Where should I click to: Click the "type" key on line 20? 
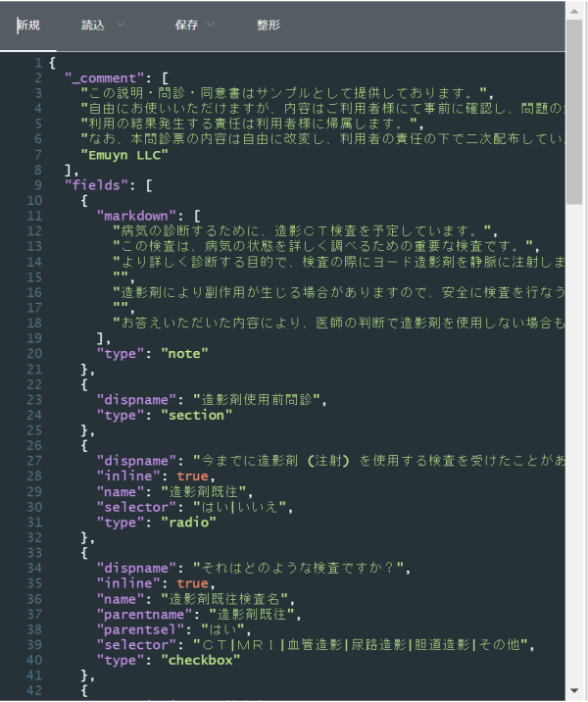(x=121, y=354)
